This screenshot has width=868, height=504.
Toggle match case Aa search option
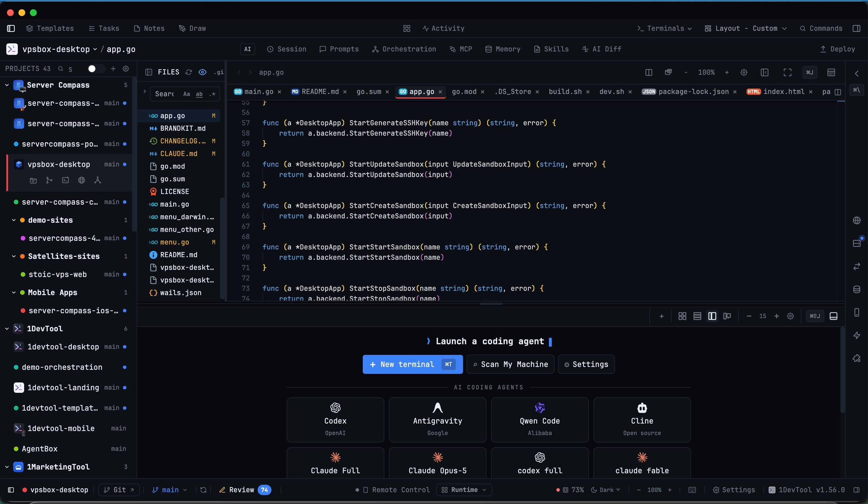(x=186, y=94)
